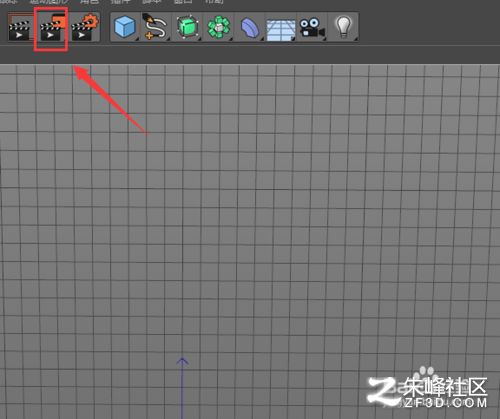Open the 角色 (Character) menu
Screen dimensions: 500x419
click(89, 2)
